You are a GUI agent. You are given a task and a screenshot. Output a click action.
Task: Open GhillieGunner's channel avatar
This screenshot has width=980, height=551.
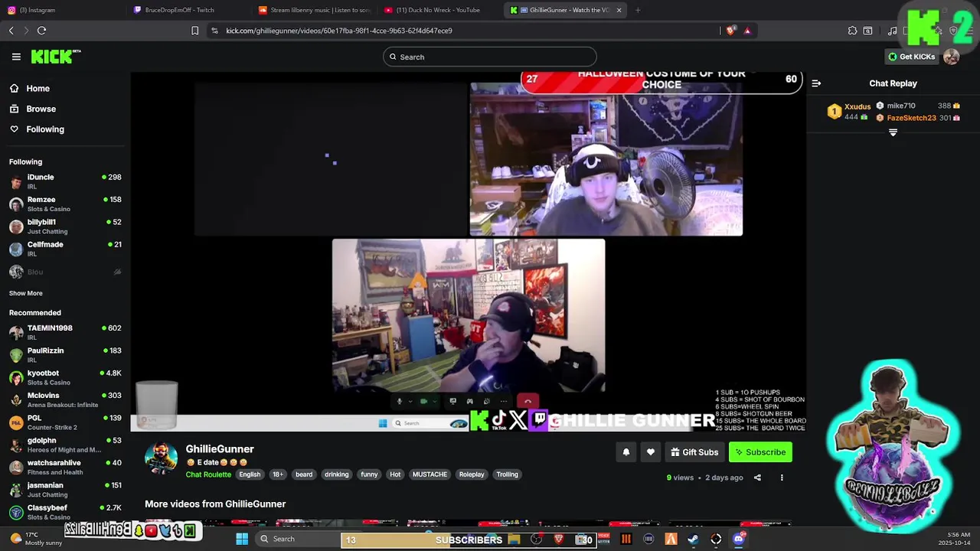pyautogui.click(x=161, y=458)
